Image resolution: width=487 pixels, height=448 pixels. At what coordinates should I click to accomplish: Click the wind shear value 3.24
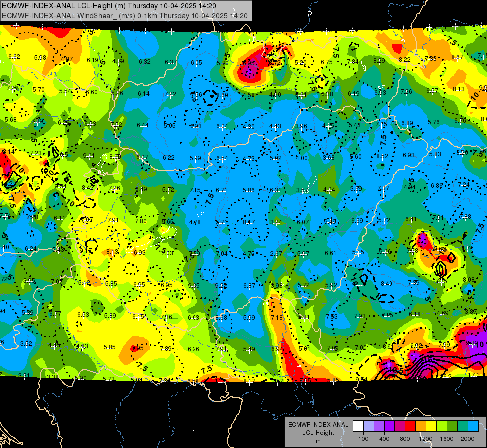(x=276, y=222)
